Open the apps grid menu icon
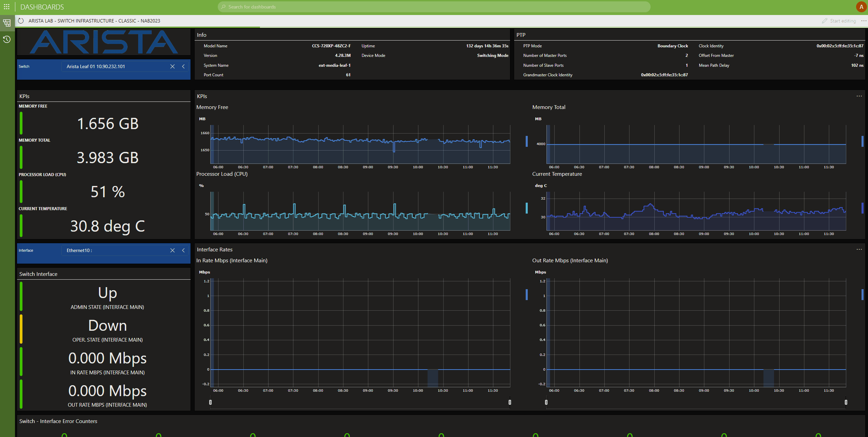The width and height of the screenshot is (868, 437). 6,7
